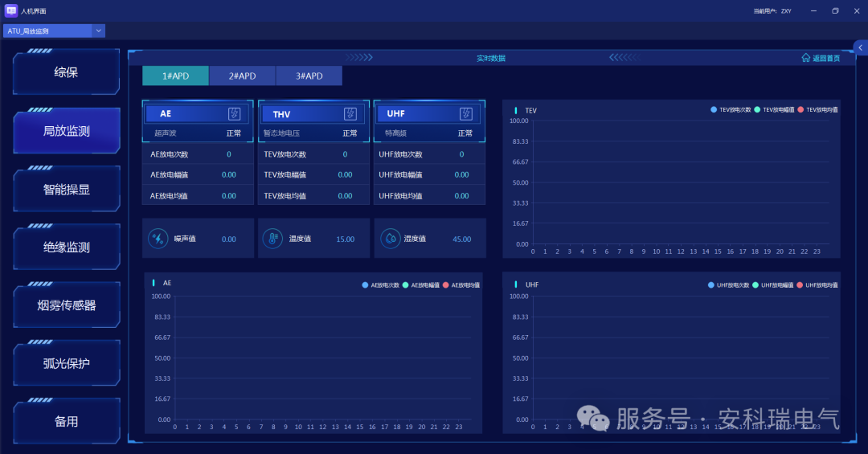The image size is (868, 454).
Task: Click the temperature thermometer icon
Action: pyautogui.click(x=272, y=239)
